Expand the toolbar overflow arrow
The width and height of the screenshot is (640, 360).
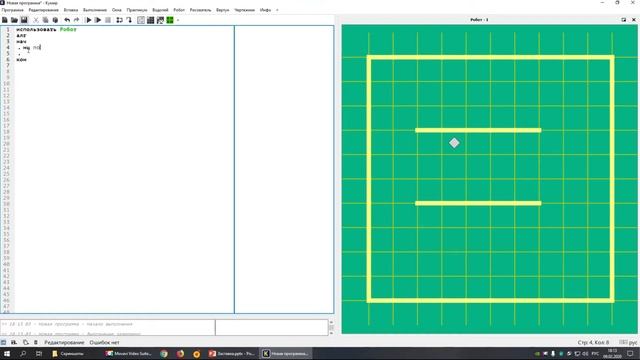(178, 20)
